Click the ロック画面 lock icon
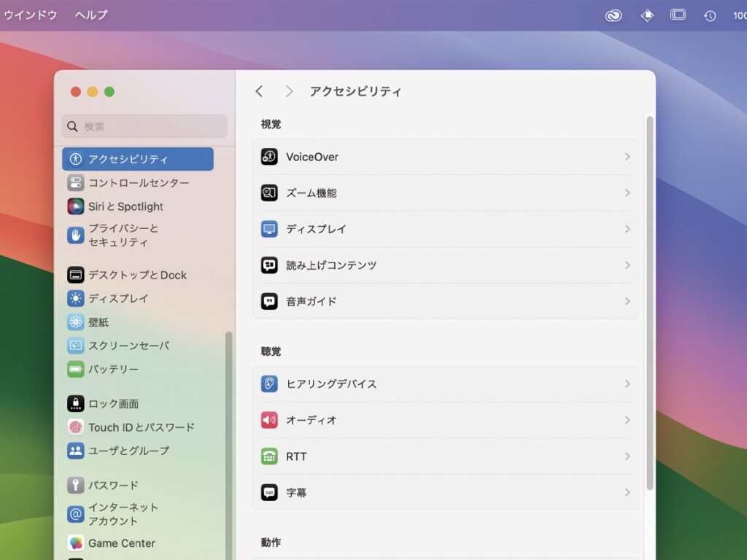Screen dimensions: 747x560 76,404
